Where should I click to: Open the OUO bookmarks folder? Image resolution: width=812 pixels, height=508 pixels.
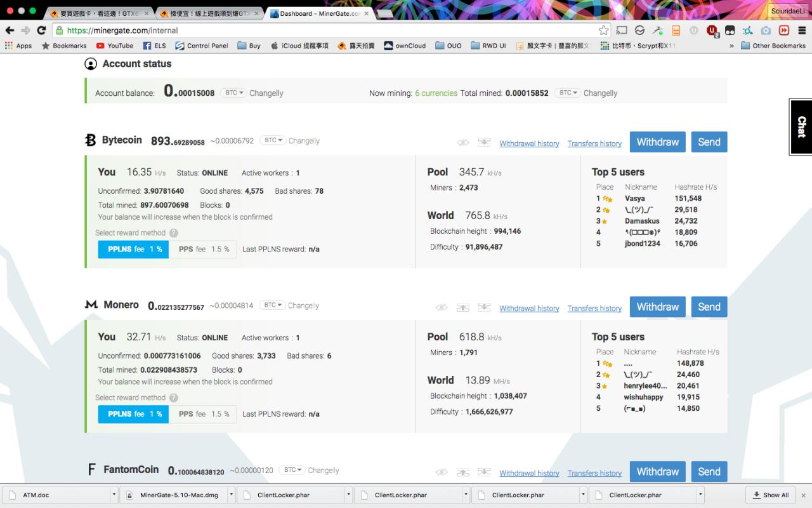(448, 46)
